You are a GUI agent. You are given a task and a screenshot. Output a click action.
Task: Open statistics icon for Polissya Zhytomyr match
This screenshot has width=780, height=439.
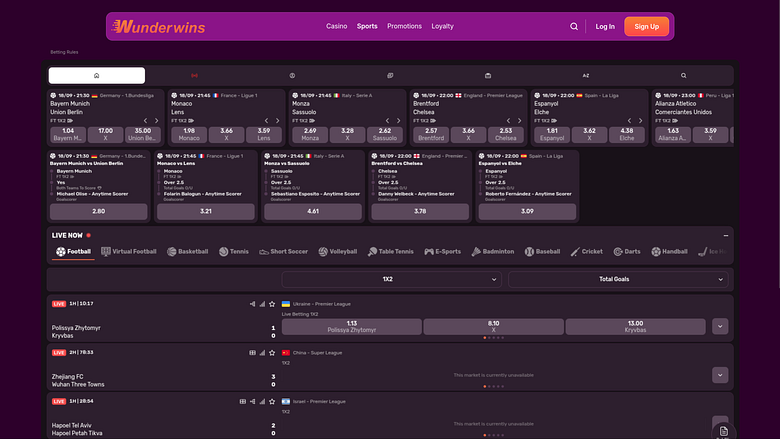262,304
